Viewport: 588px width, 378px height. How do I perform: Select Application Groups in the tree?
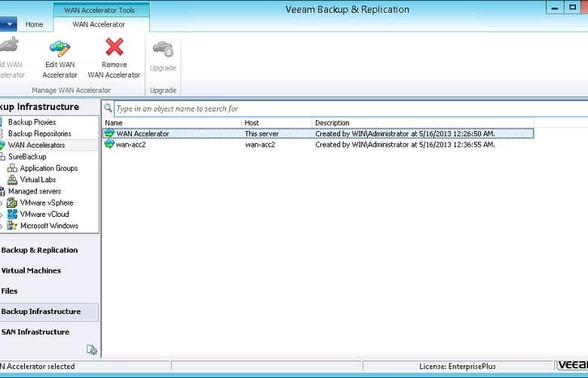tap(49, 168)
